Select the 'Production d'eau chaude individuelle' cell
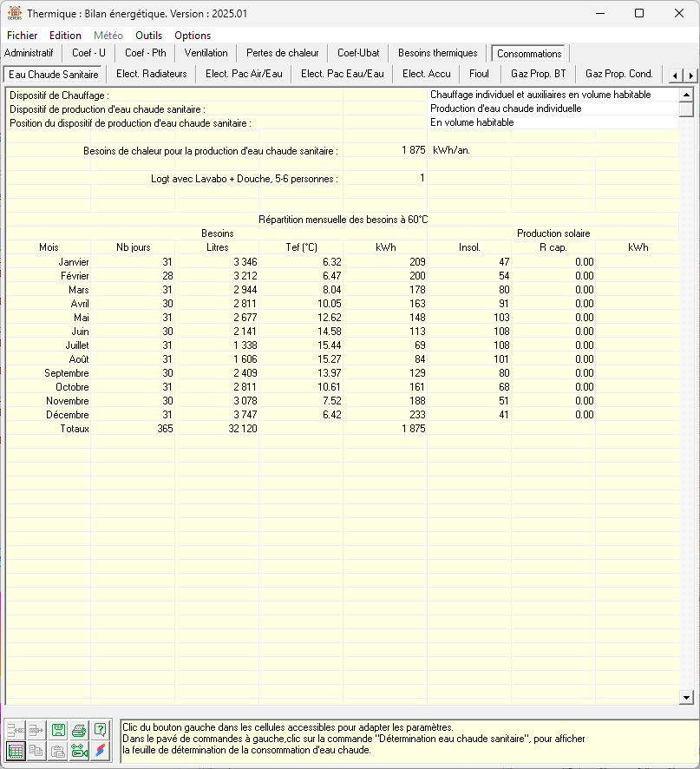 tap(553, 108)
